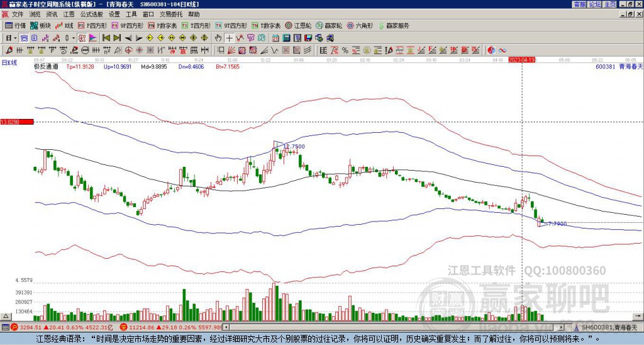The width and height of the screenshot is (644, 345).
Task: Select the hand pan tool
Action: [x=218, y=38]
